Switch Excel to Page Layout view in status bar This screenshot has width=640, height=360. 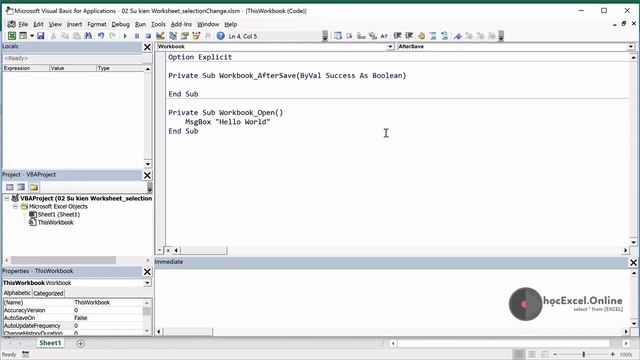pos(532,354)
